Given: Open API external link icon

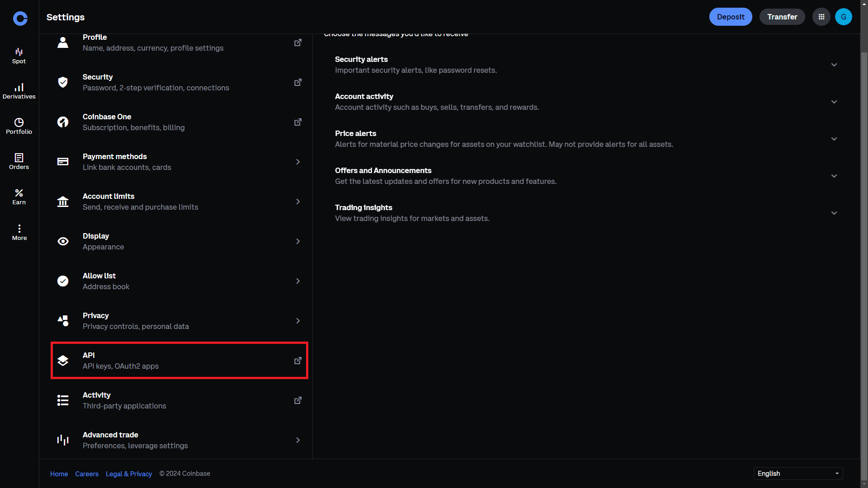Looking at the screenshot, I should [298, 361].
